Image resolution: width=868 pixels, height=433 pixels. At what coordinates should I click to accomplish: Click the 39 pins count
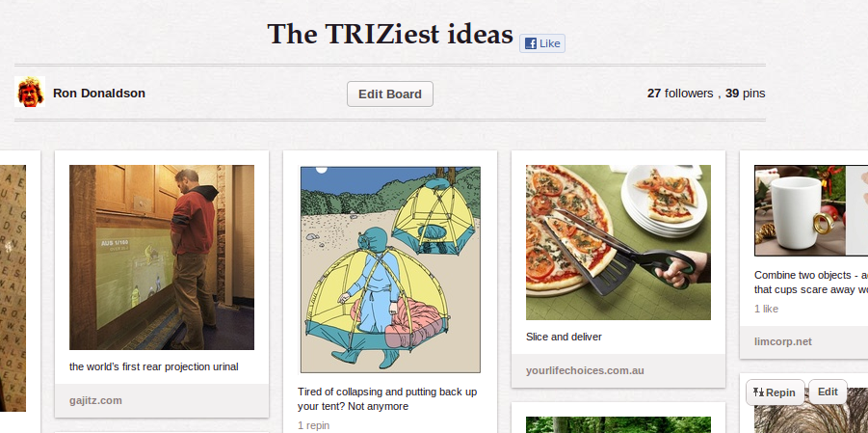point(745,94)
